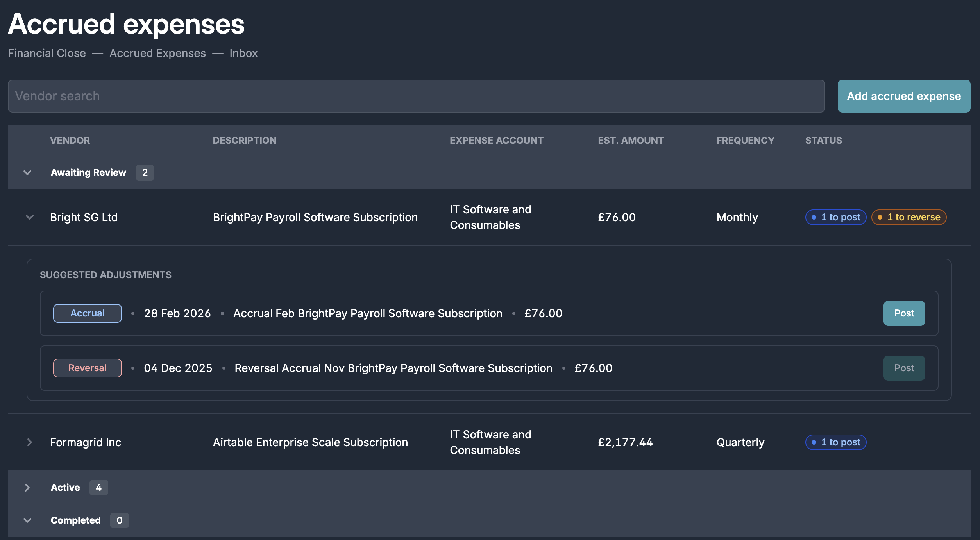The height and width of the screenshot is (540, 980).
Task: Click the Vendor search field
Action: [416, 96]
